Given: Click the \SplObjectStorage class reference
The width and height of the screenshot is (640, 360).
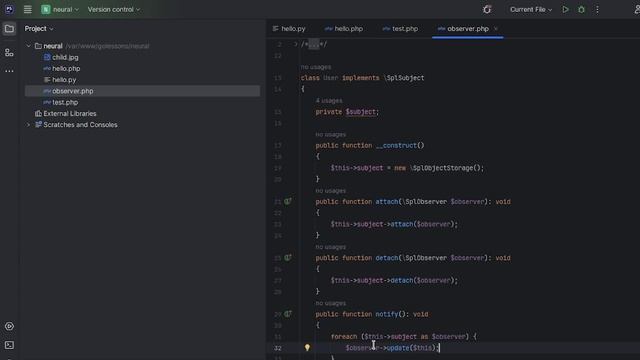Looking at the screenshot, I should coord(443,168).
